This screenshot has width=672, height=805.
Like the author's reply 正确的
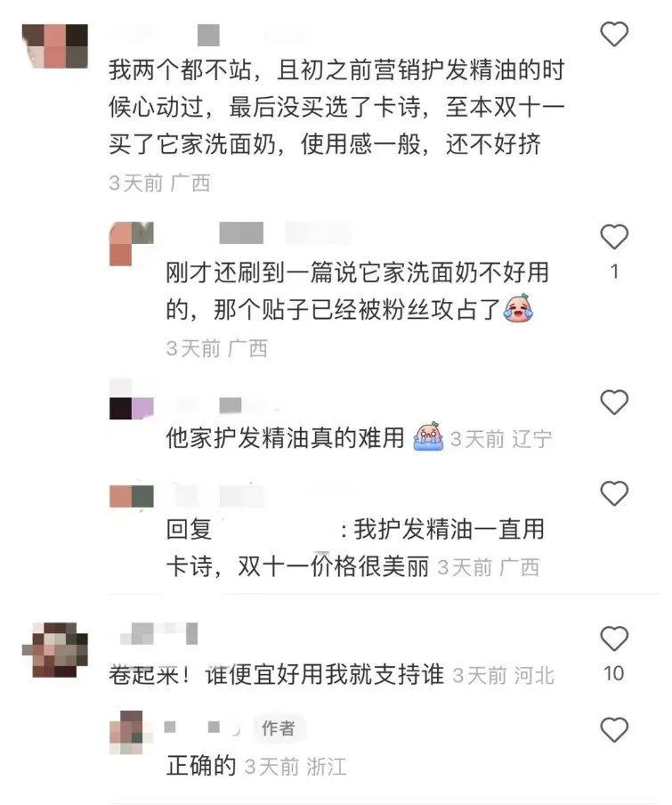click(x=614, y=729)
